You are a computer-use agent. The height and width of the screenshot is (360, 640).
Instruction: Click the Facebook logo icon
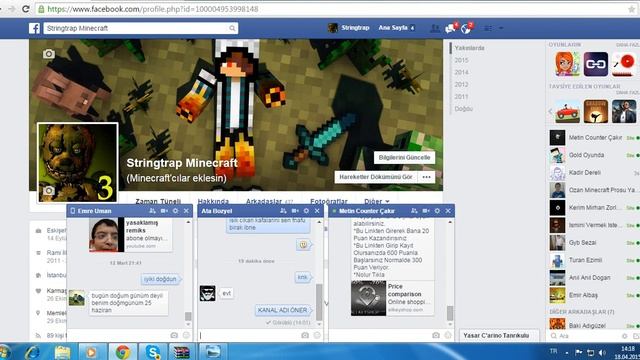[x=34, y=28]
